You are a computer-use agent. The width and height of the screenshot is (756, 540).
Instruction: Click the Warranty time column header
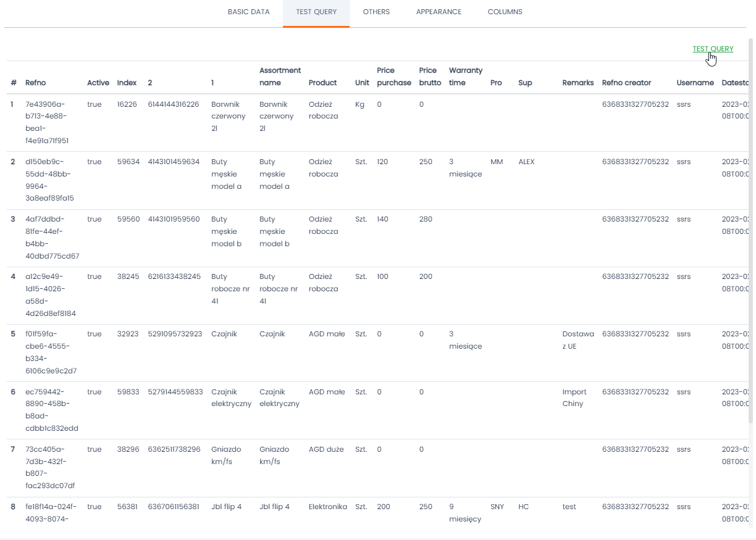466,77
